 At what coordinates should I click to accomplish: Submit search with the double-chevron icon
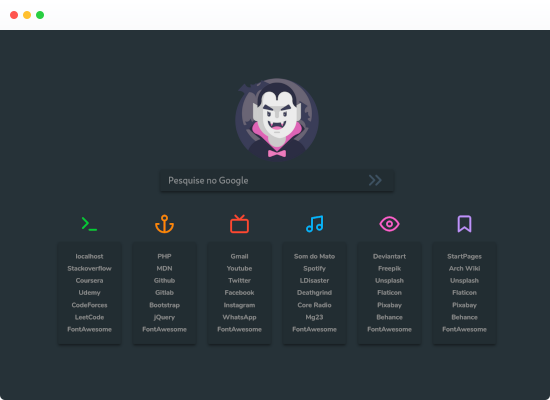(x=375, y=180)
